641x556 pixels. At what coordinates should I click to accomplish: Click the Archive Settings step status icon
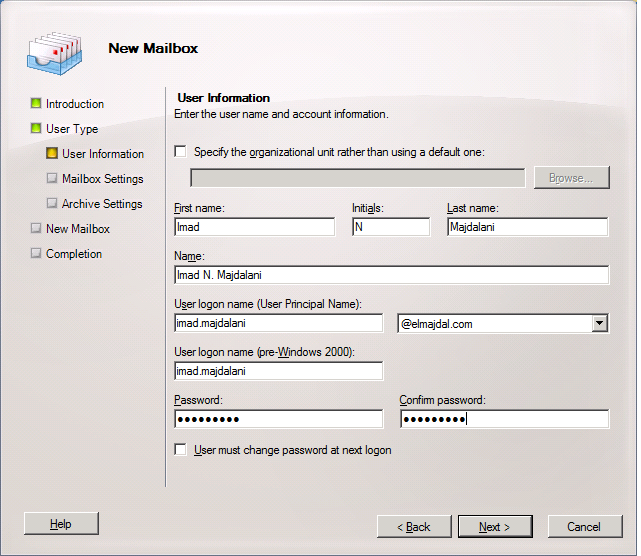[52, 204]
